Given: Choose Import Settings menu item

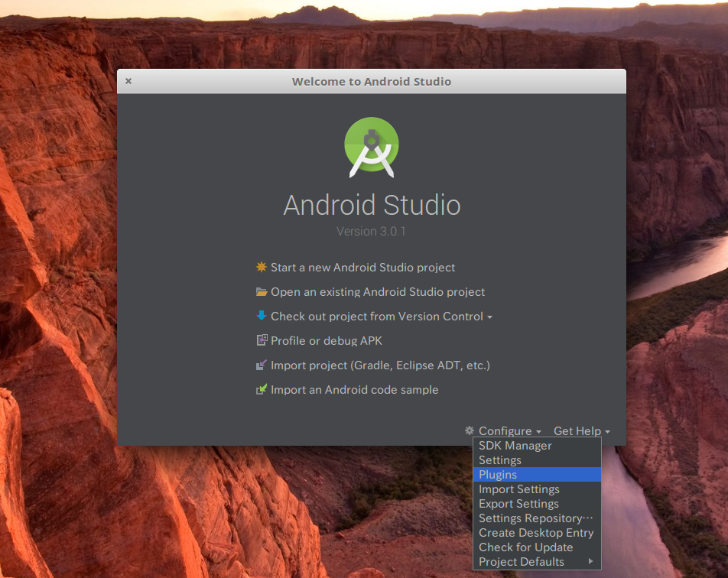Looking at the screenshot, I should pyautogui.click(x=537, y=489).
